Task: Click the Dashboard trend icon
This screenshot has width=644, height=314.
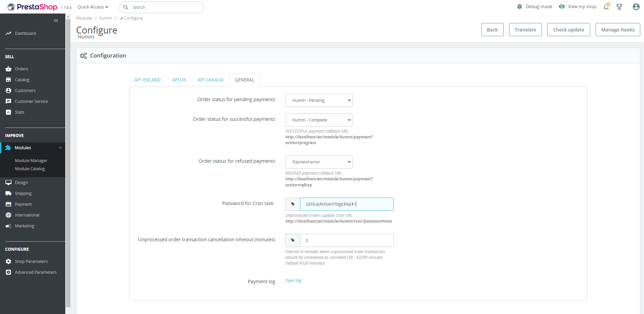Action: click(8, 33)
